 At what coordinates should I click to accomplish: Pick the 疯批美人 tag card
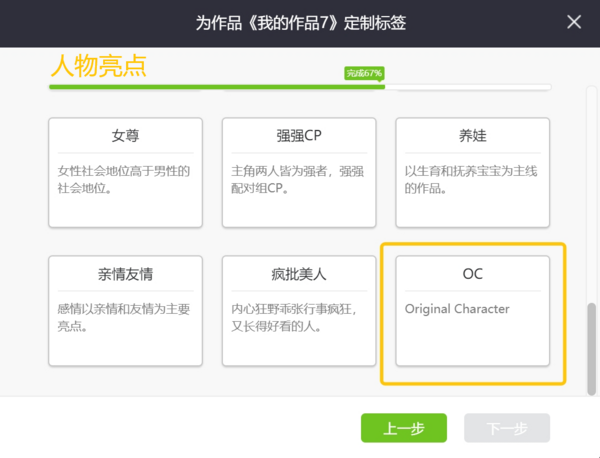click(x=299, y=310)
